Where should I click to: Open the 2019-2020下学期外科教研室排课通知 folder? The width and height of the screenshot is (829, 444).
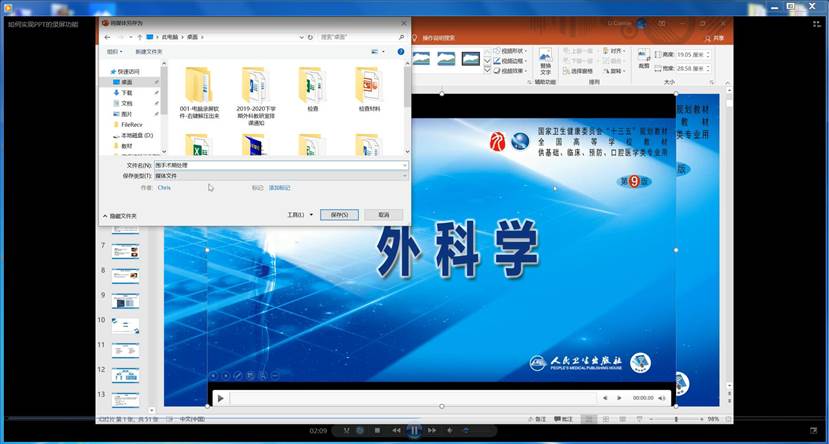[256, 96]
